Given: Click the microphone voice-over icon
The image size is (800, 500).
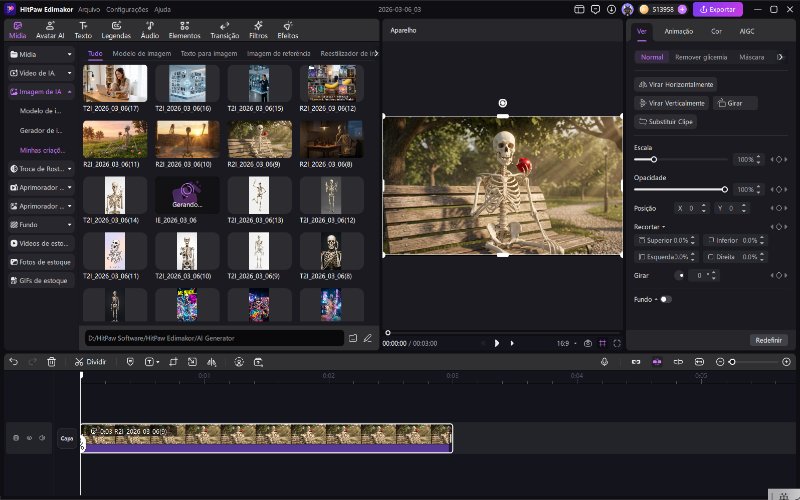Looking at the screenshot, I should (x=605, y=361).
